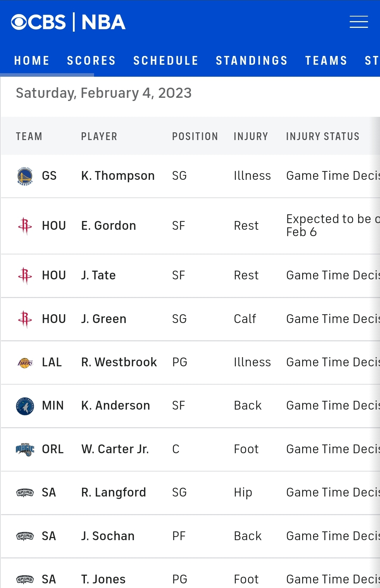Click J. Sochan player name

click(x=108, y=536)
